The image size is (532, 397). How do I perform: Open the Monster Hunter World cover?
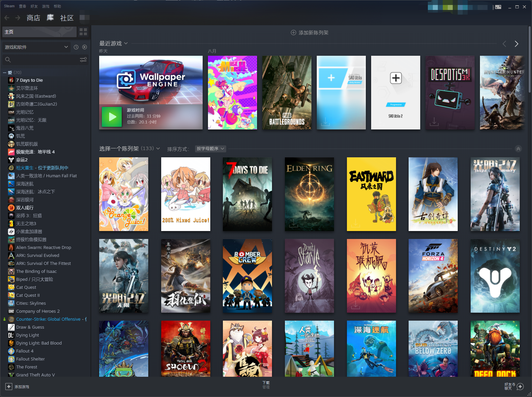(502, 93)
